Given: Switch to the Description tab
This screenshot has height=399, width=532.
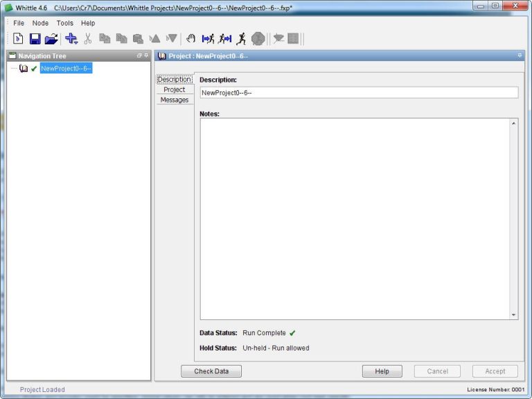Looking at the screenshot, I should (x=175, y=79).
